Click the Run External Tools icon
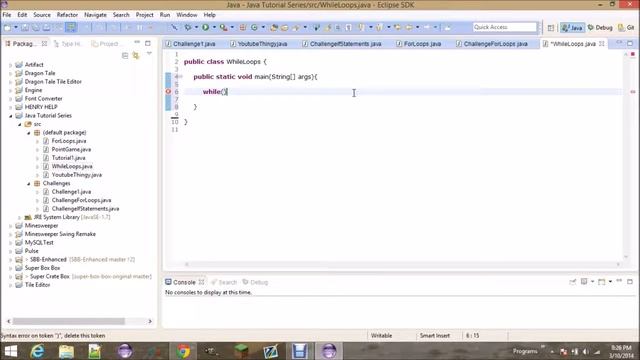Screen dimensions: 640x360 pyautogui.click(x=223, y=27)
